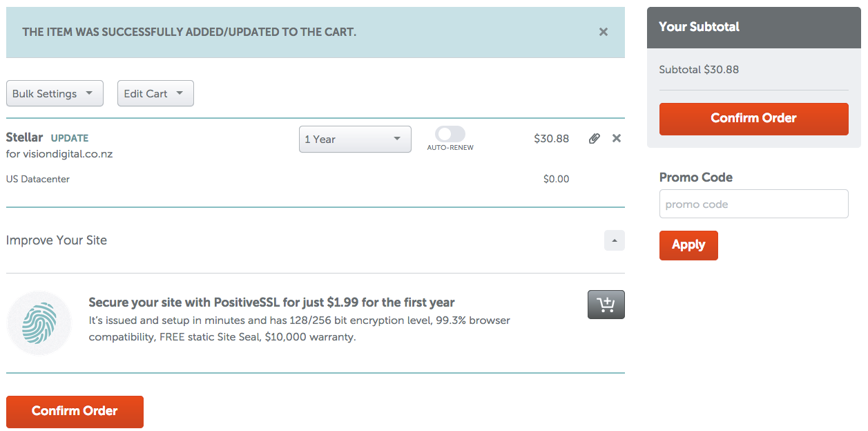Focus the promo code input field
868x431 pixels.
[x=754, y=204]
